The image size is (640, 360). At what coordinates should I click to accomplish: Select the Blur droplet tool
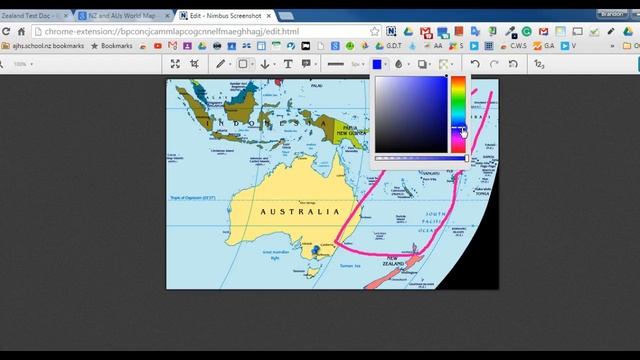point(399,64)
